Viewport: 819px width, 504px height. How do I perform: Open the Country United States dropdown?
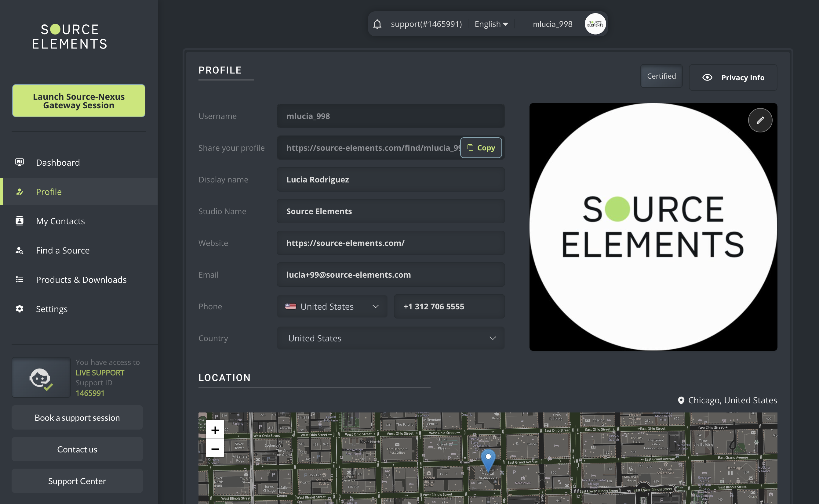(x=390, y=338)
